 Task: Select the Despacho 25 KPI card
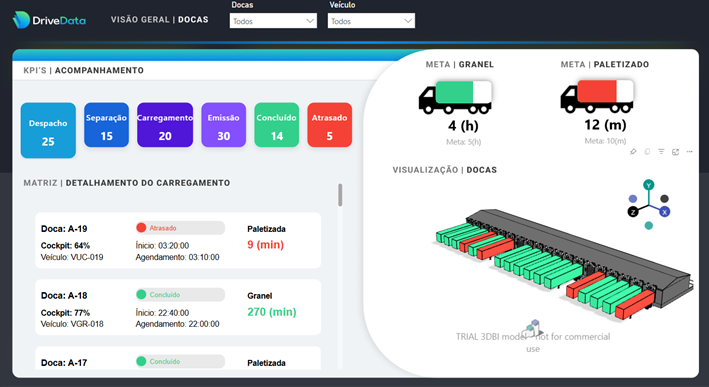pos(48,130)
